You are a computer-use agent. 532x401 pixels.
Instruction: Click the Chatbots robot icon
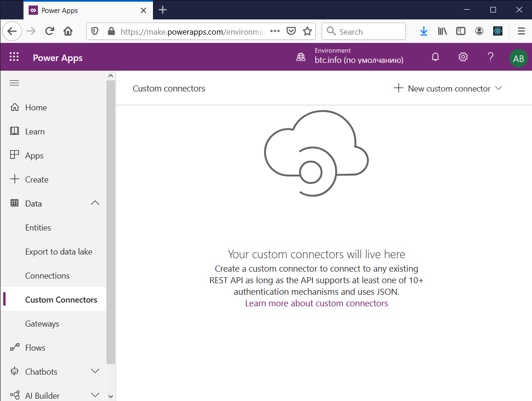[x=15, y=371]
